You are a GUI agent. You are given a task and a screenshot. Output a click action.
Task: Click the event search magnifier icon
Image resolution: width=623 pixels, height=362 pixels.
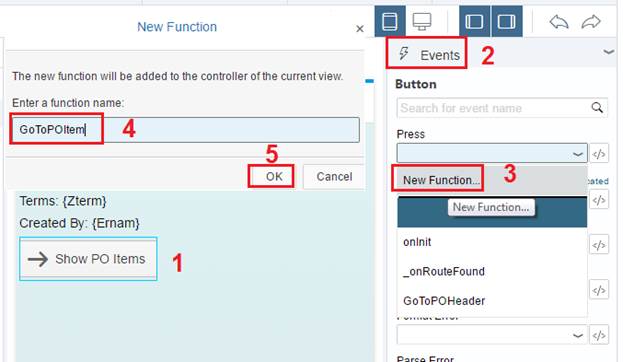coord(597,107)
